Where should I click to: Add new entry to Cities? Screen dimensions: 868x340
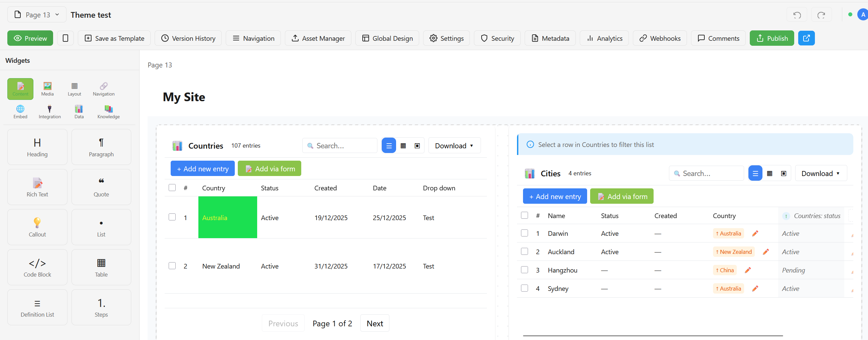[x=555, y=196]
